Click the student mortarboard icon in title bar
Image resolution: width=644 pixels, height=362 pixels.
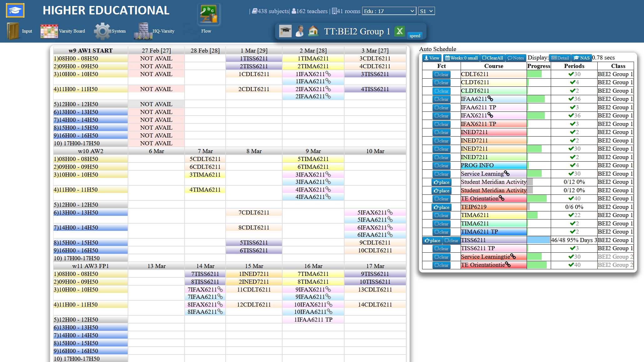tap(285, 31)
